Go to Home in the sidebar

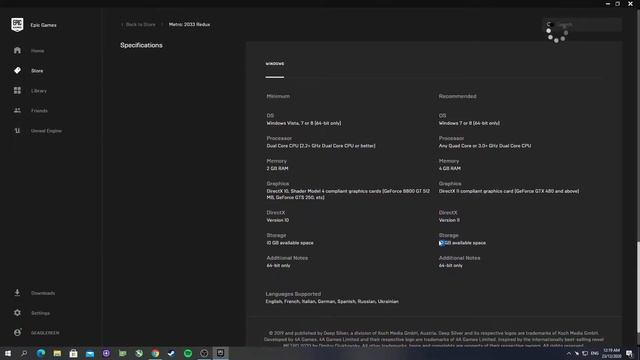point(38,51)
